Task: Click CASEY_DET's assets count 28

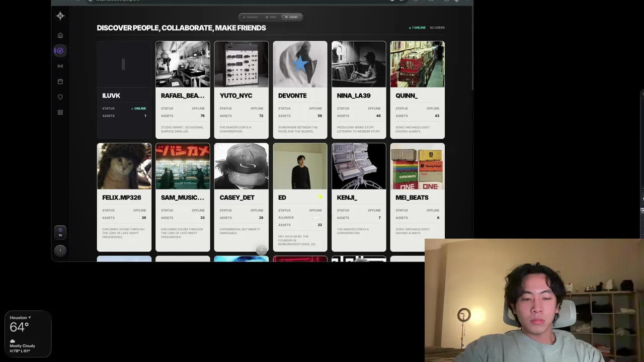Action: [261, 218]
